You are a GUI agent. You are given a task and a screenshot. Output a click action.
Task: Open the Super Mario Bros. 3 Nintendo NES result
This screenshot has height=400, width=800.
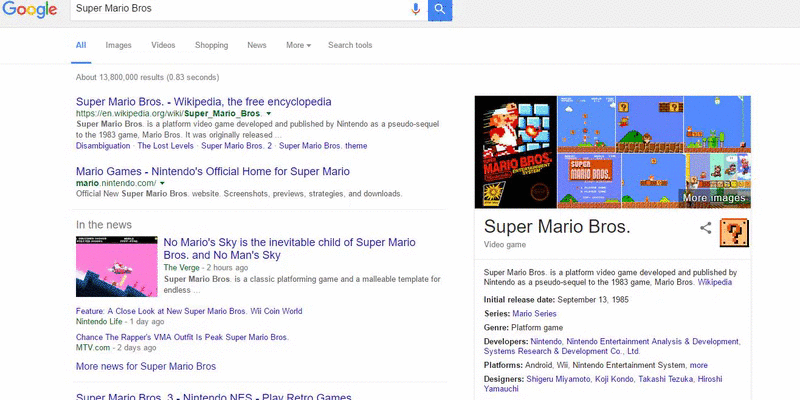coord(214,396)
